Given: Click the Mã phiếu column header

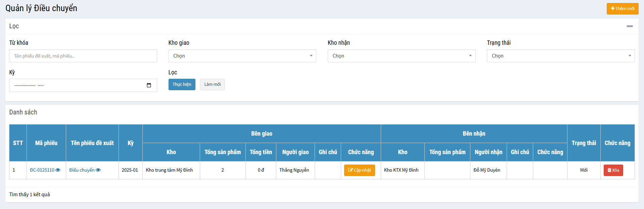Looking at the screenshot, I should pos(46,143).
